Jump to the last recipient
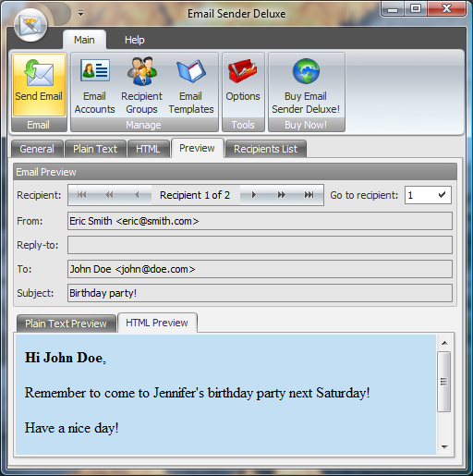This screenshot has width=473, height=476. (309, 195)
